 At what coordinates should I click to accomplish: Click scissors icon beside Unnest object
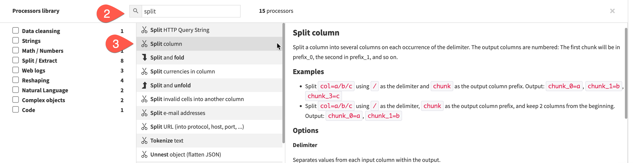click(x=144, y=154)
